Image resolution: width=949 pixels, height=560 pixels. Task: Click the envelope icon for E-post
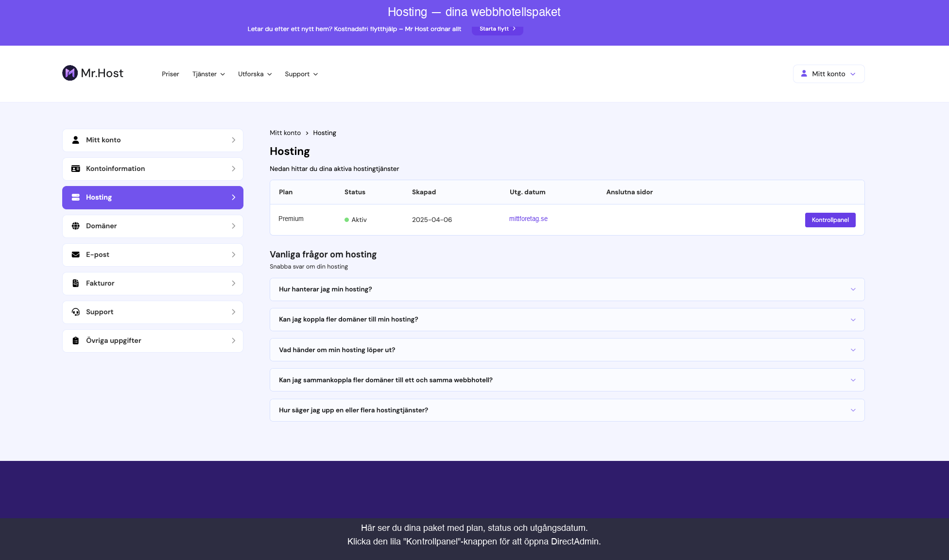click(76, 255)
